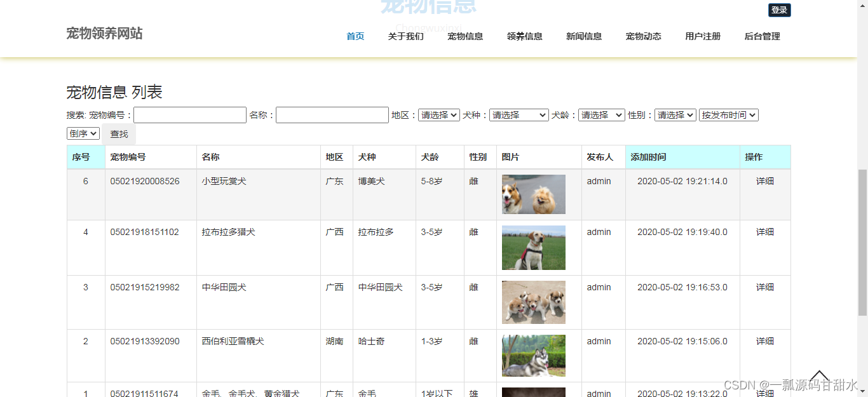Click the 拉布拉多 pet thumbnail
This screenshot has width=868, height=397.
pos(534,248)
